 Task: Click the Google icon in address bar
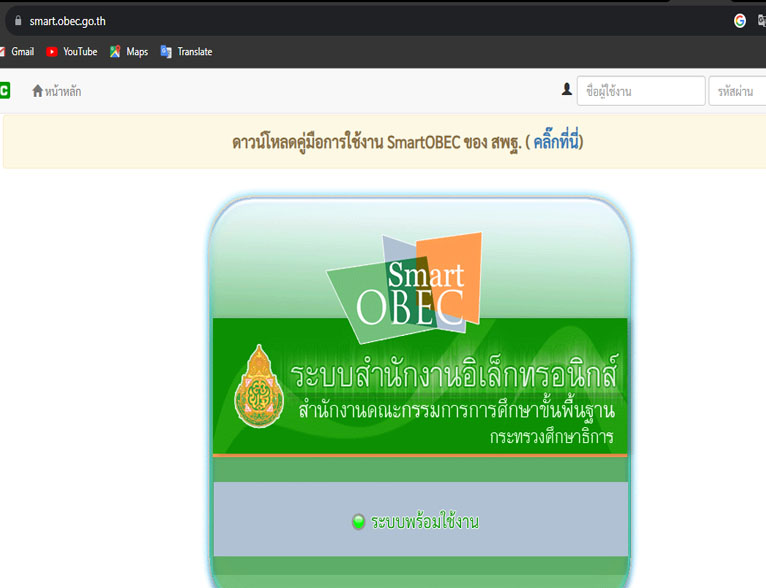pyautogui.click(x=740, y=21)
